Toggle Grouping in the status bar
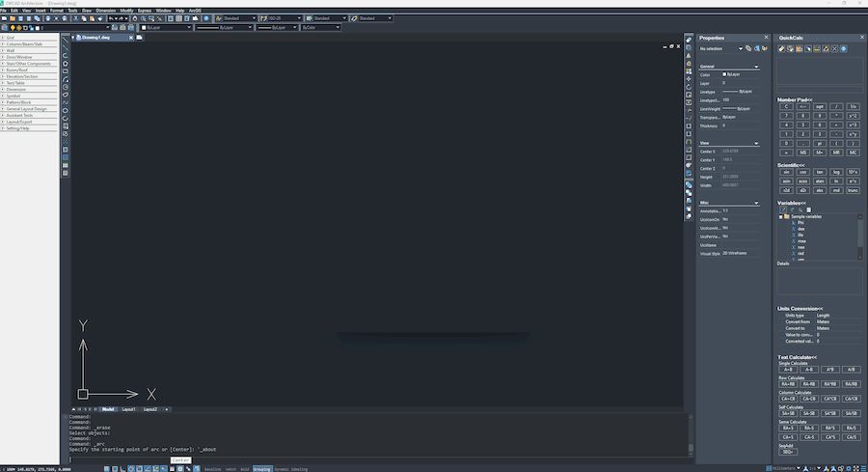Screen dimensions: 868x472 261,469
